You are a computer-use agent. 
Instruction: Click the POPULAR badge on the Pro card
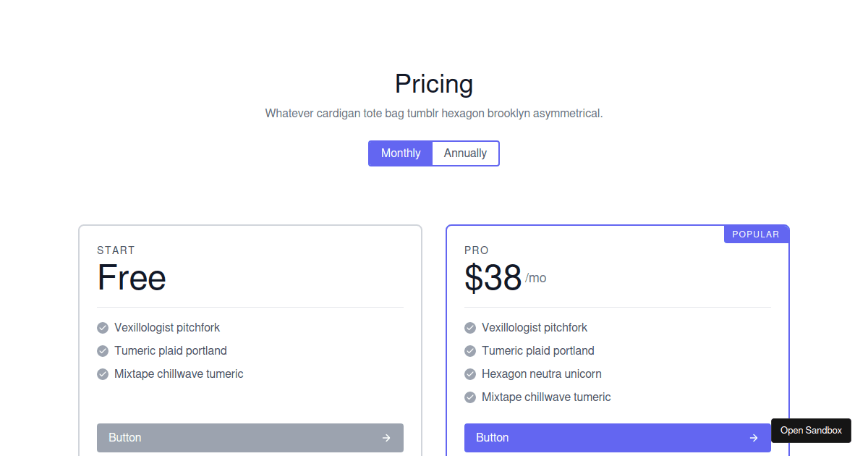click(756, 233)
